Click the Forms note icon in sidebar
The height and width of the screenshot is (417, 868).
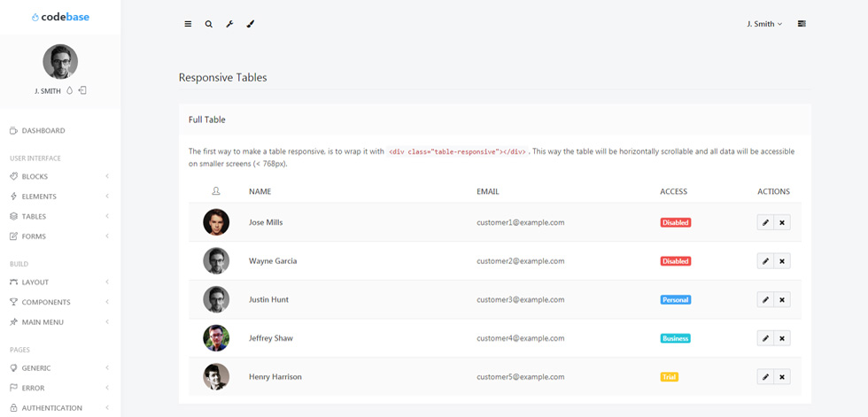(x=14, y=236)
